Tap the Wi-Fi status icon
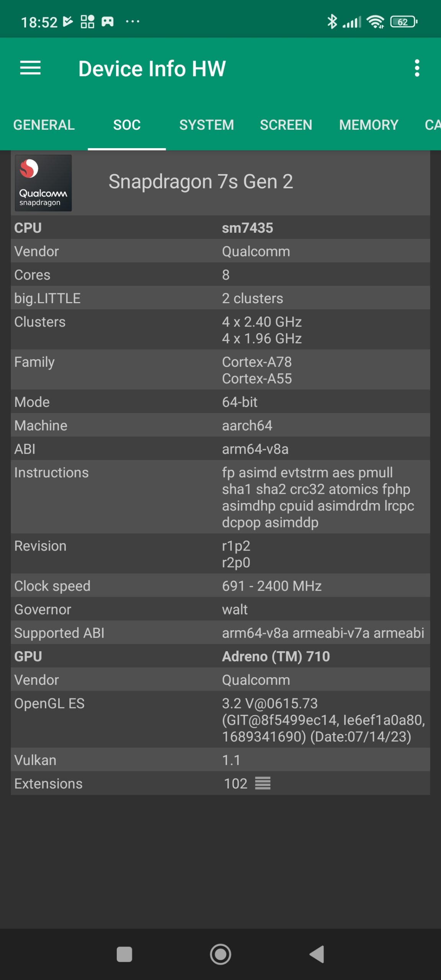This screenshot has height=980, width=441. tap(375, 22)
